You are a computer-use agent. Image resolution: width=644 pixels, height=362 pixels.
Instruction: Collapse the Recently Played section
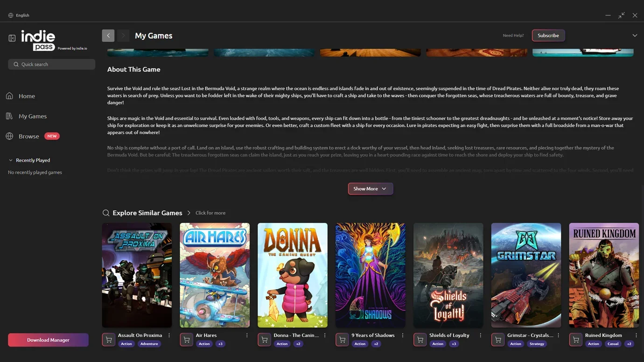[x=11, y=160]
